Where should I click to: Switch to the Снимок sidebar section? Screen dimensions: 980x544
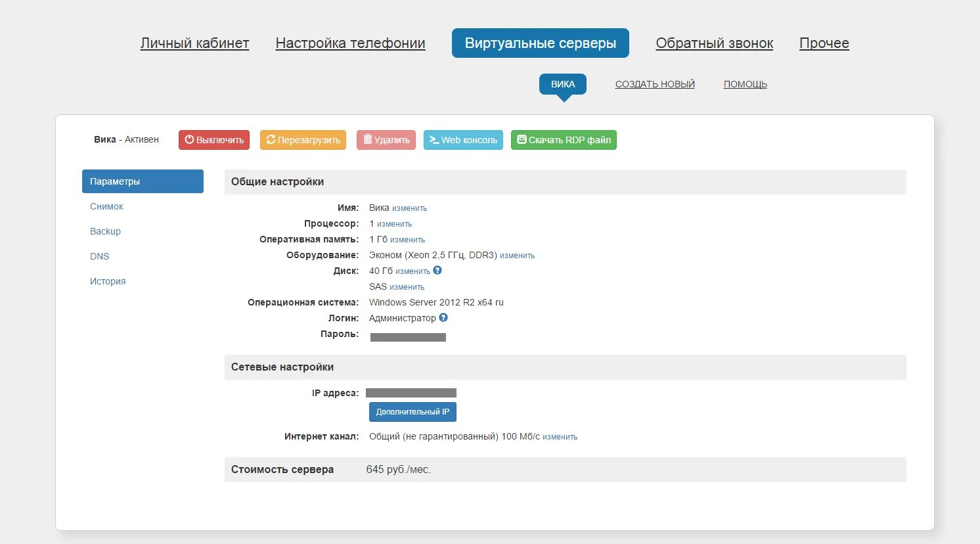[106, 206]
